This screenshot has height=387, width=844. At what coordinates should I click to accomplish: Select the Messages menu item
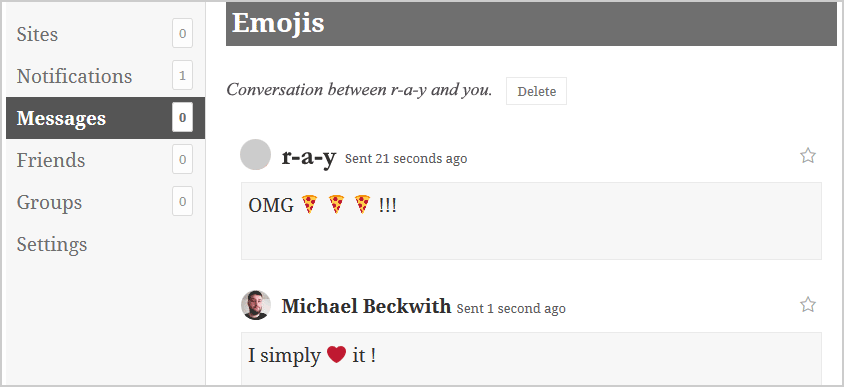(105, 118)
